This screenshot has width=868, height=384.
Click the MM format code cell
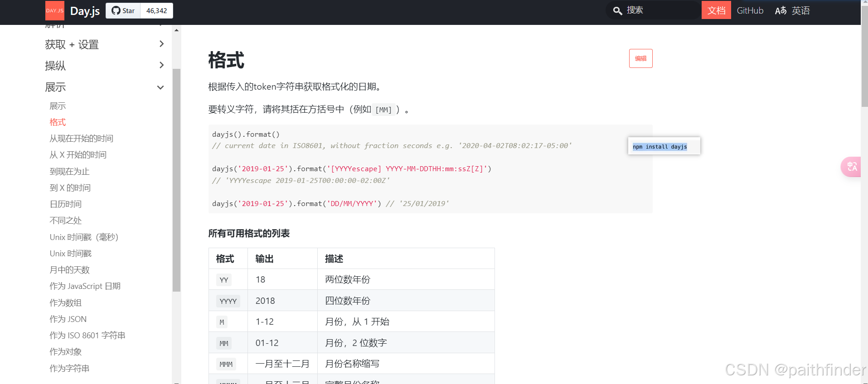(x=224, y=343)
